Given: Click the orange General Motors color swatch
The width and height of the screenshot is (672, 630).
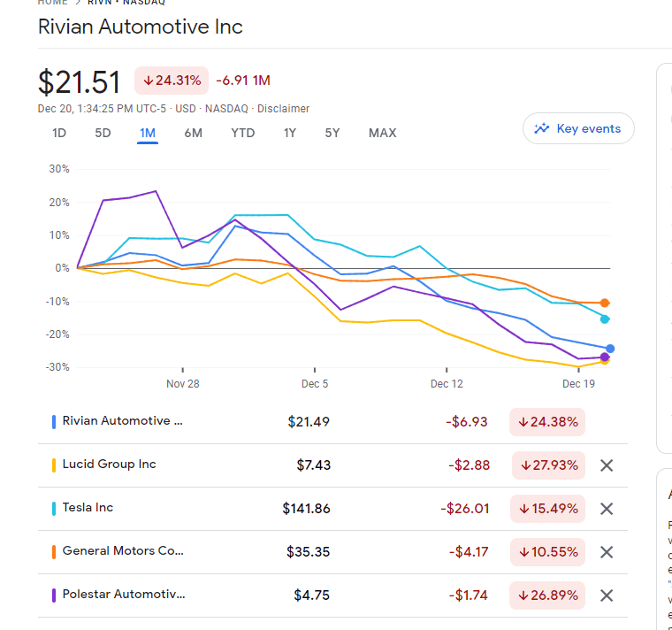Looking at the screenshot, I should point(54,552).
